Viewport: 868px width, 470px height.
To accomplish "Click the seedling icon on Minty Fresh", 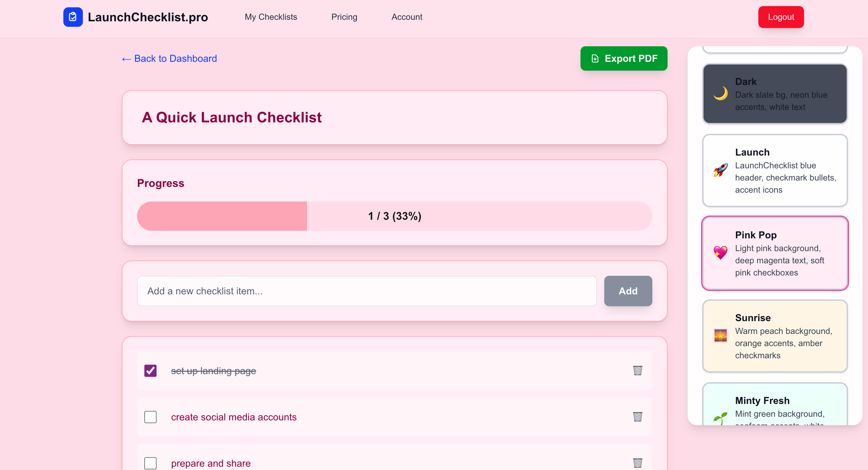I will [x=720, y=419].
